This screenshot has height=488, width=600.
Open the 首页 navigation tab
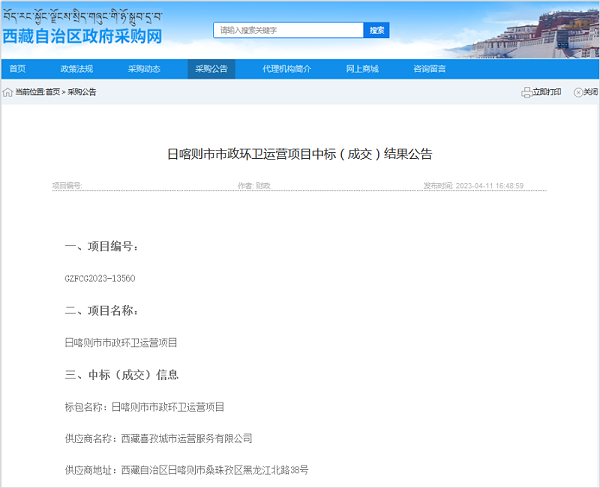(18, 69)
